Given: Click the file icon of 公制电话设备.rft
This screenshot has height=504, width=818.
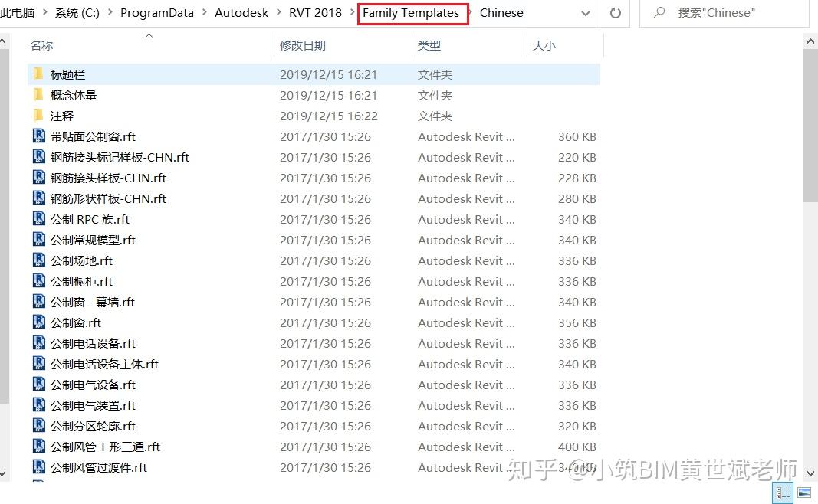Looking at the screenshot, I should (38, 343).
